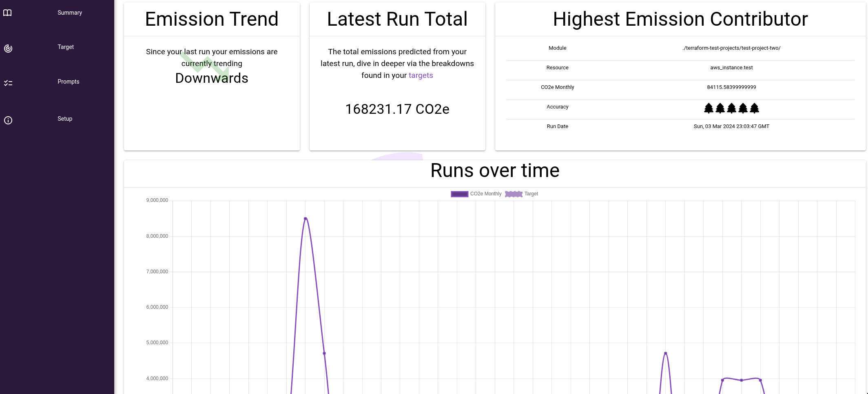
Task: Go to the Summary menu item
Action: pos(70,13)
